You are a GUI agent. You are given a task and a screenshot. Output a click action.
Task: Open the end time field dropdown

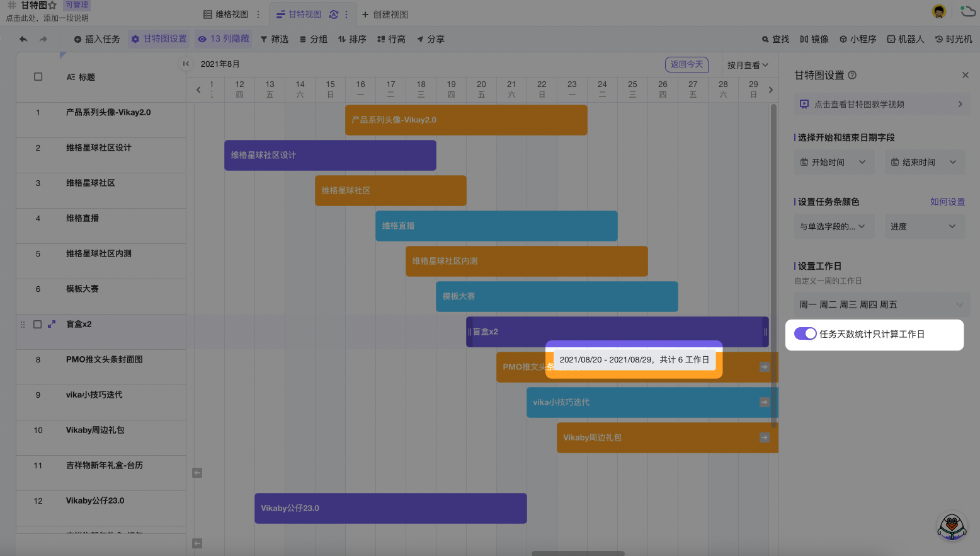click(x=924, y=162)
